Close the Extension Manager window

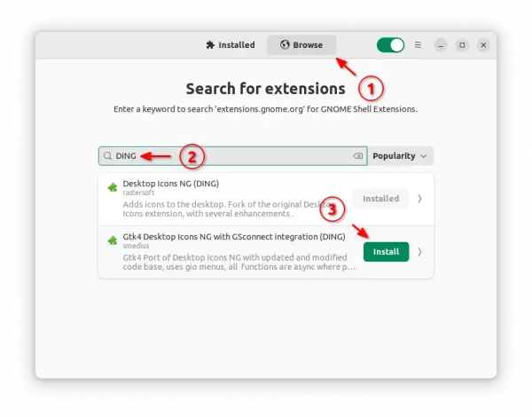coord(483,45)
